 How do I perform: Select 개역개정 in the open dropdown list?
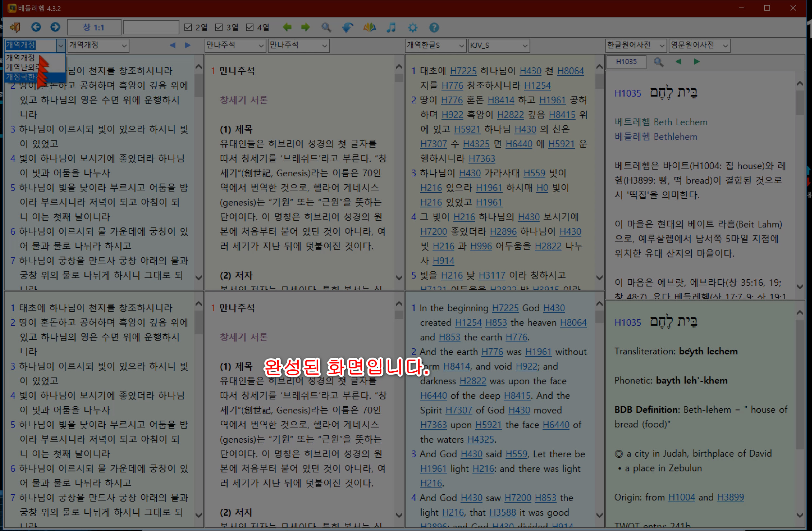tap(35, 58)
